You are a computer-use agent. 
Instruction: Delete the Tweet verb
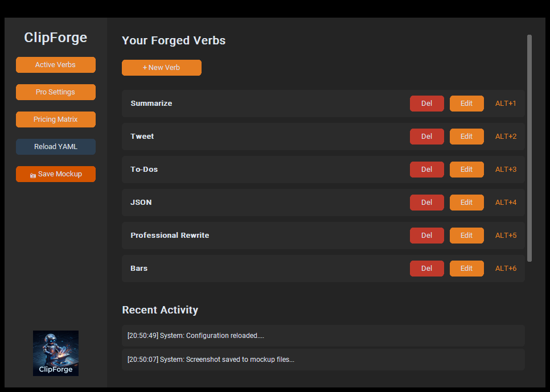pos(426,137)
